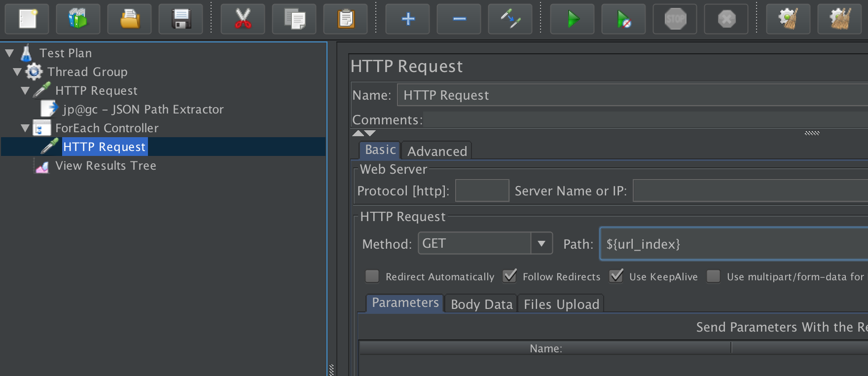
Task: Open the Templates toolbar icon
Action: point(78,19)
